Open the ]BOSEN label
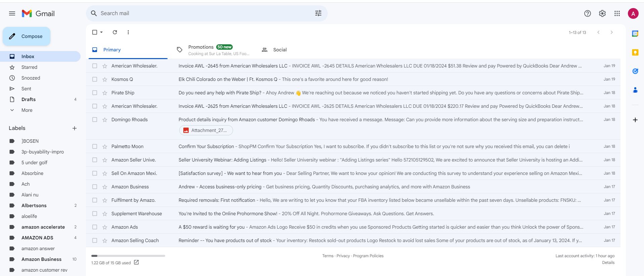 30,141
